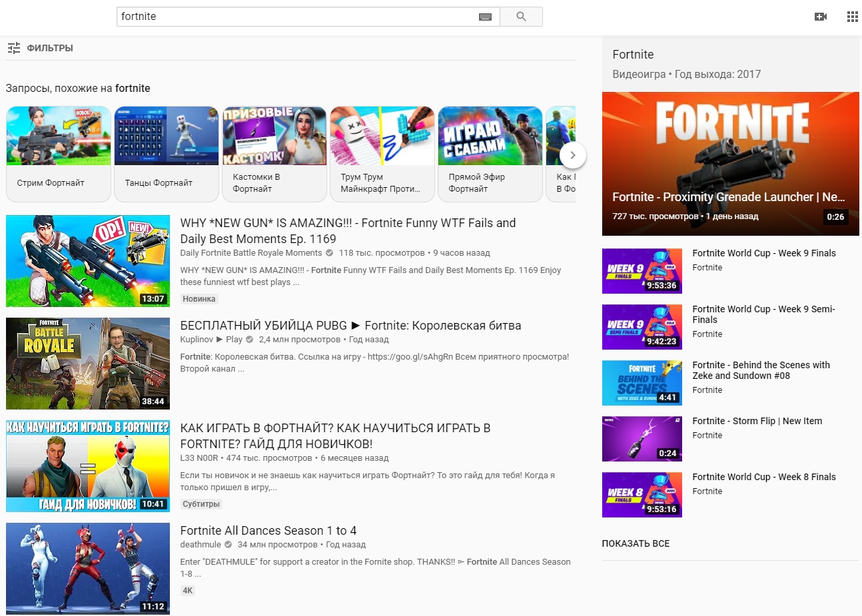The width and height of the screenshot is (862, 616).
Task: Click the on-screen keyboard icon in search box
Action: (x=485, y=17)
